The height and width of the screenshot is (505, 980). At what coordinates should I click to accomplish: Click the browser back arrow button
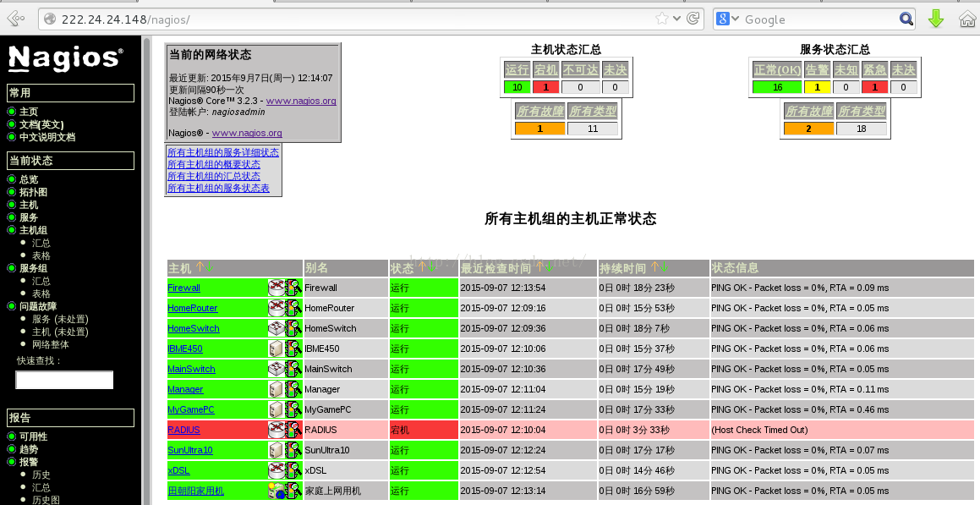[x=15, y=19]
